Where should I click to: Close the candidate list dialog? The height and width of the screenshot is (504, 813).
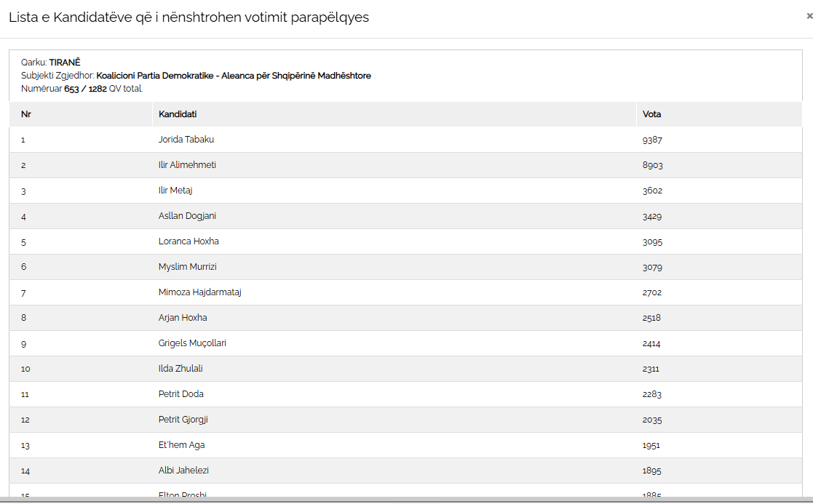[x=809, y=16]
